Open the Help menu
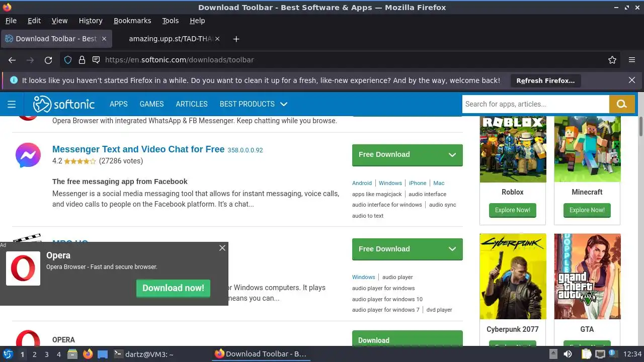 point(197,21)
